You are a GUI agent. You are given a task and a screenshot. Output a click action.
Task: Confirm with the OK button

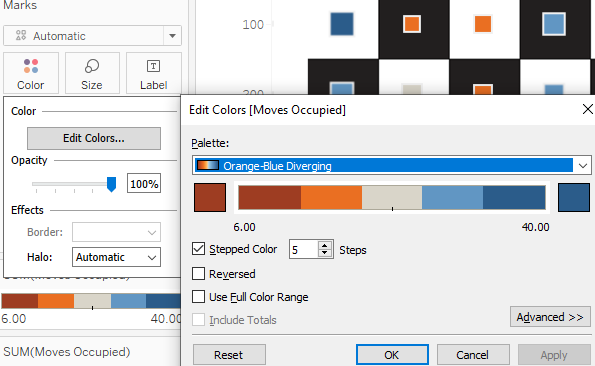392,355
